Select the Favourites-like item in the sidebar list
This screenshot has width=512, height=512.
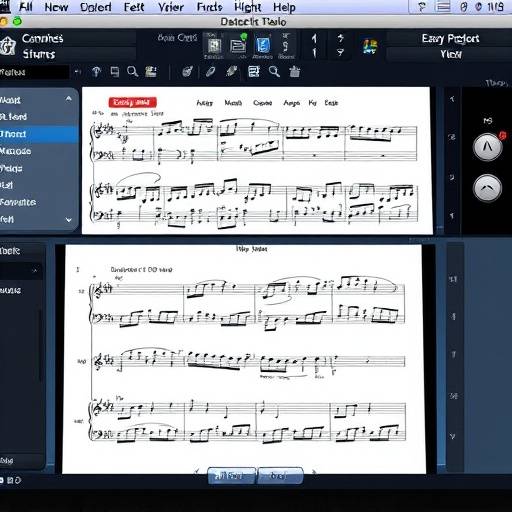(39, 202)
